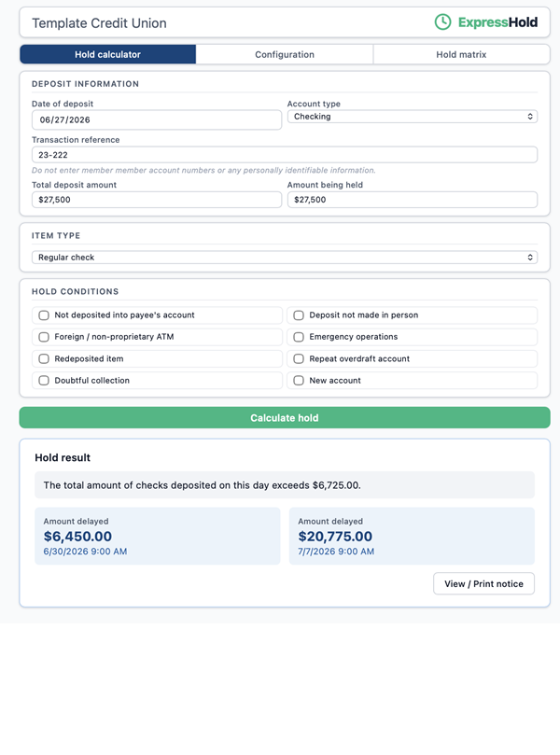Click the Transaction reference input field
The height and width of the screenshot is (755, 560).
285,155
